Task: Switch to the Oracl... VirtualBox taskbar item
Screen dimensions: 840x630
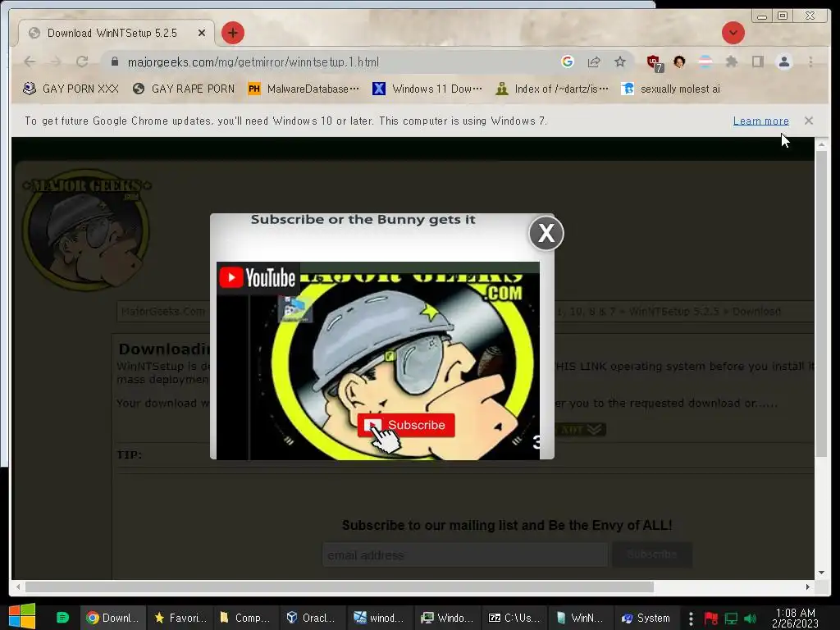Action: point(313,618)
